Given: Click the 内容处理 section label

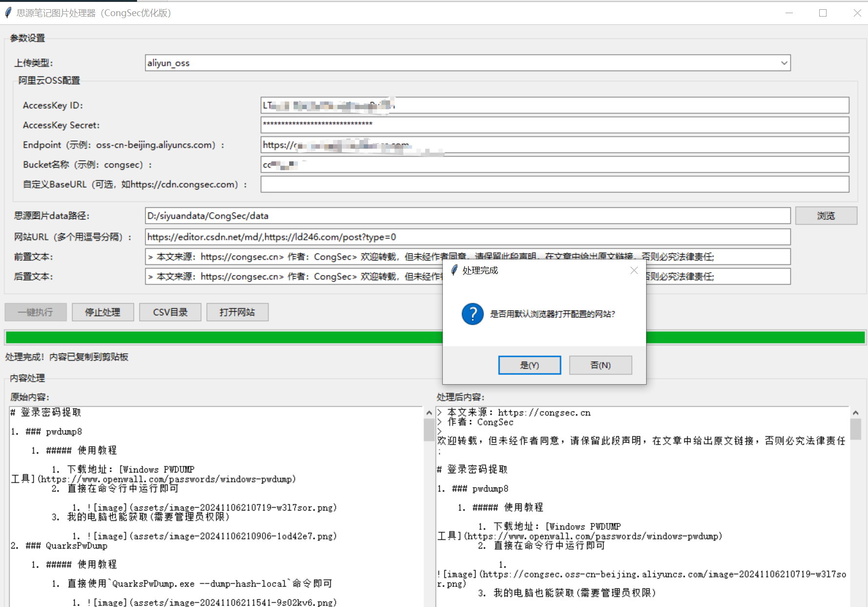Looking at the screenshot, I should (27, 378).
